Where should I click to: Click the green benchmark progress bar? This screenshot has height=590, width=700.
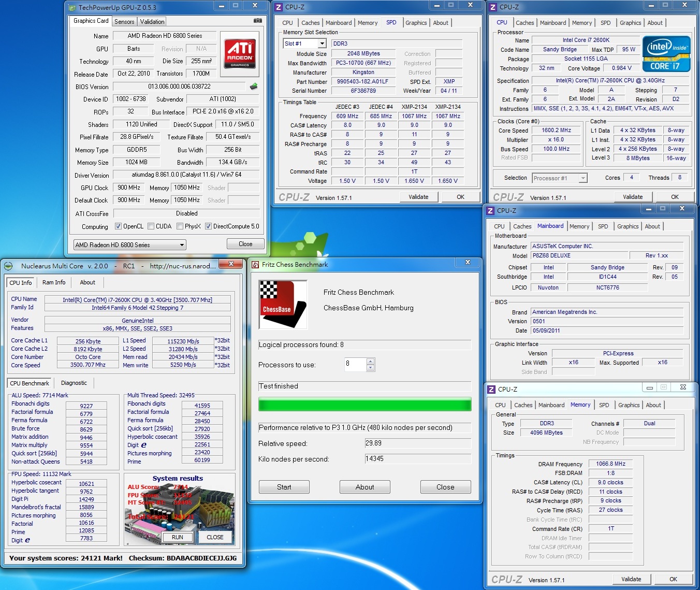[364, 405]
